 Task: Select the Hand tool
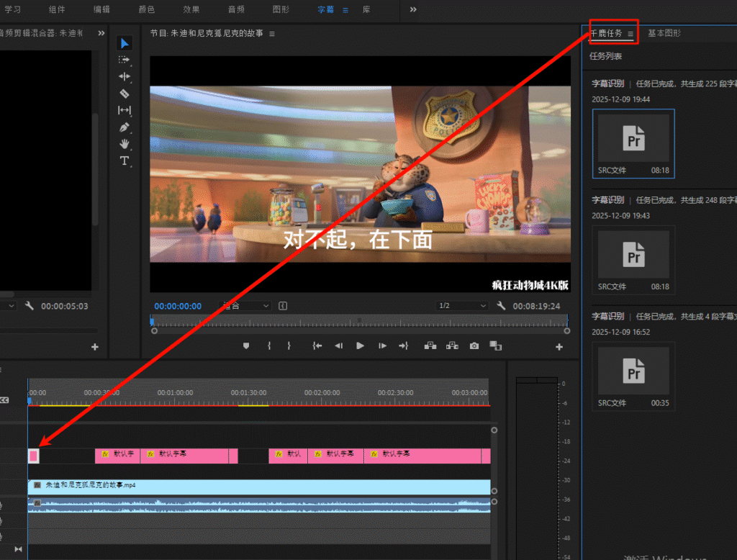coord(125,143)
